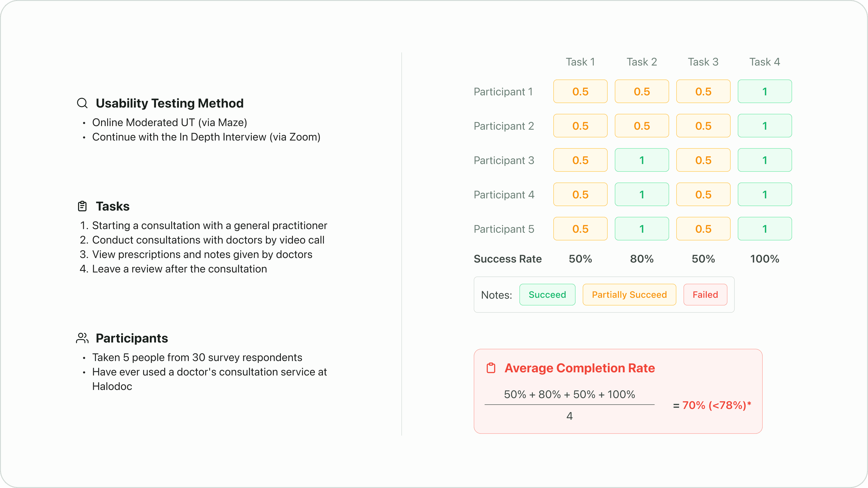
Task: Click the Task 4 column header
Action: click(x=764, y=62)
